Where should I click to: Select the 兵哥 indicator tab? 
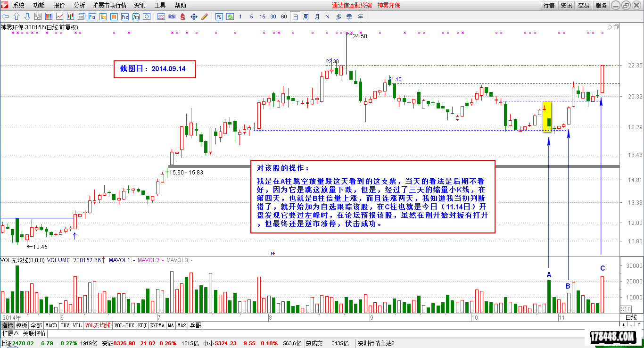coord(195,325)
